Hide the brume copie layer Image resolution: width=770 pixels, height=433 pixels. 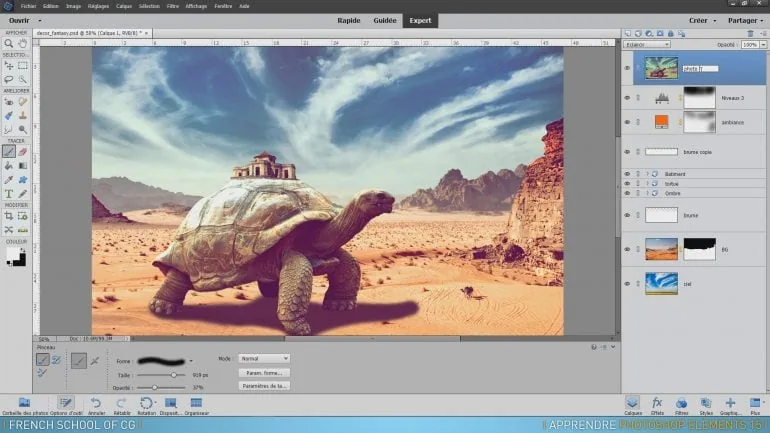[627, 152]
